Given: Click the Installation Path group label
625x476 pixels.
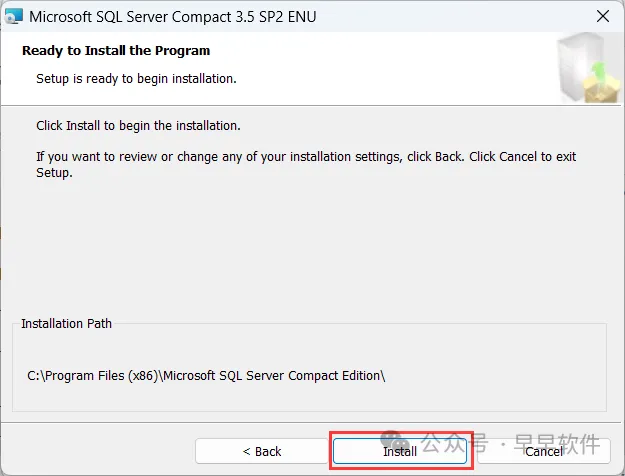Looking at the screenshot, I should 66,323.
